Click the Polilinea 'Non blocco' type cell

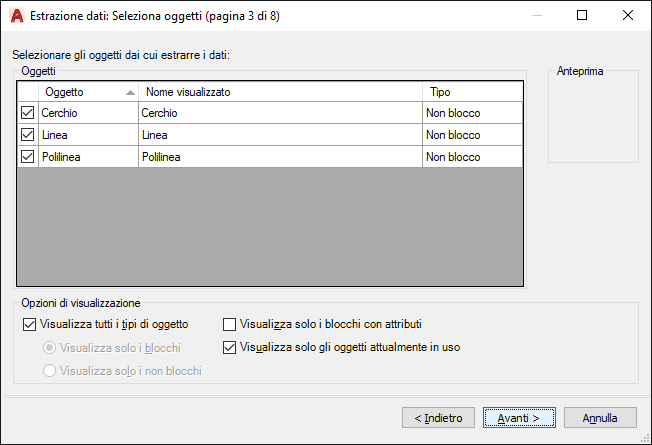[x=470, y=157]
